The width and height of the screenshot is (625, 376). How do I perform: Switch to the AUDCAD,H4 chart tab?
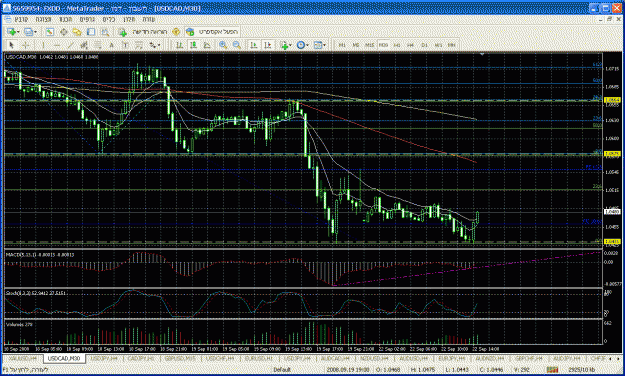tap(336, 358)
